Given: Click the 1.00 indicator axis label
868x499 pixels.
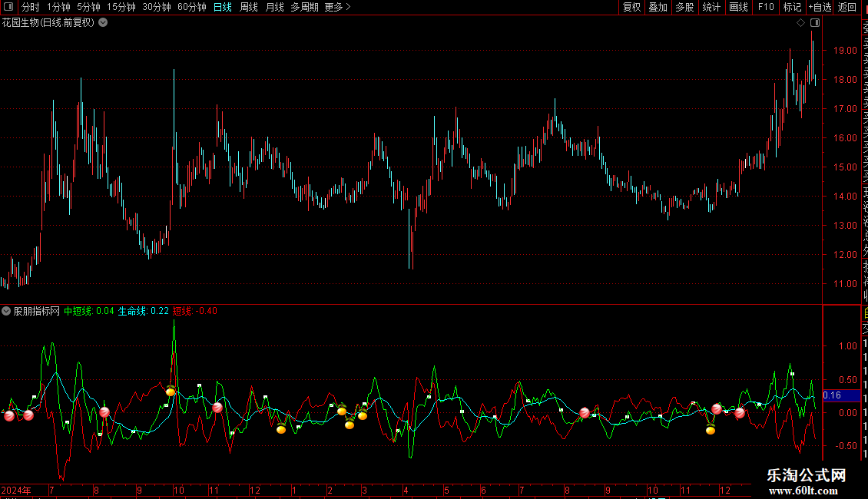Looking at the screenshot, I should pos(848,346).
